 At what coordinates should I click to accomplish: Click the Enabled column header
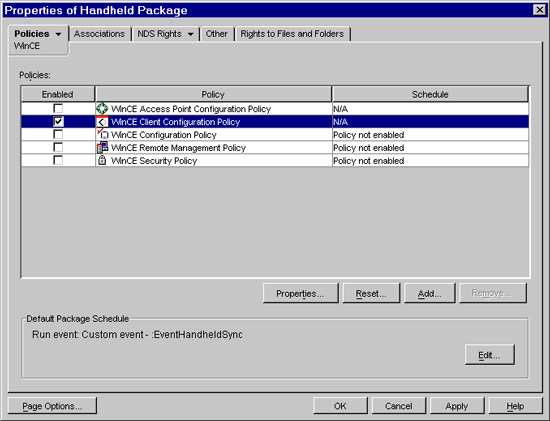point(58,94)
